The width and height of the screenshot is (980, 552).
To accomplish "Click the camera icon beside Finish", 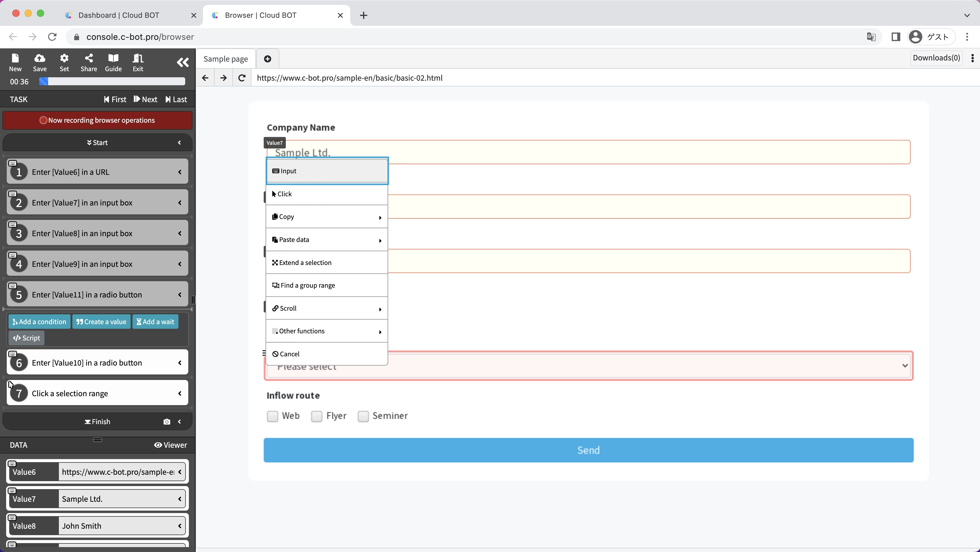I will pyautogui.click(x=167, y=422).
